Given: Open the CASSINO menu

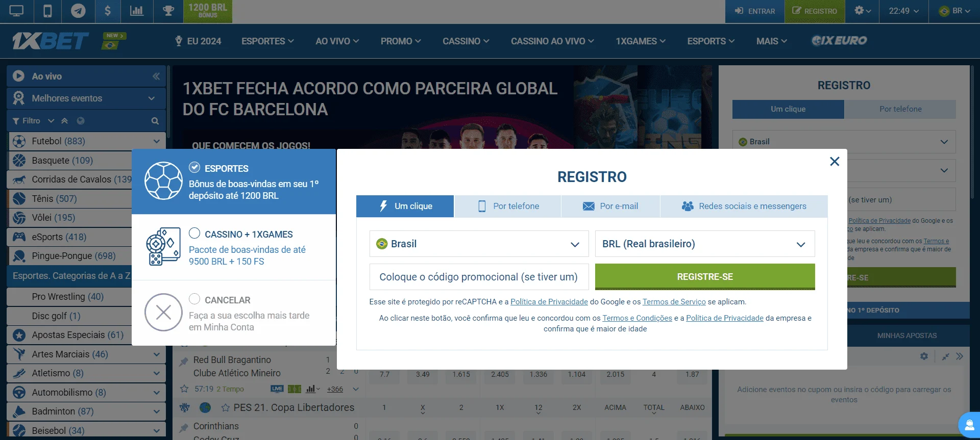Looking at the screenshot, I should tap(465, 41).
